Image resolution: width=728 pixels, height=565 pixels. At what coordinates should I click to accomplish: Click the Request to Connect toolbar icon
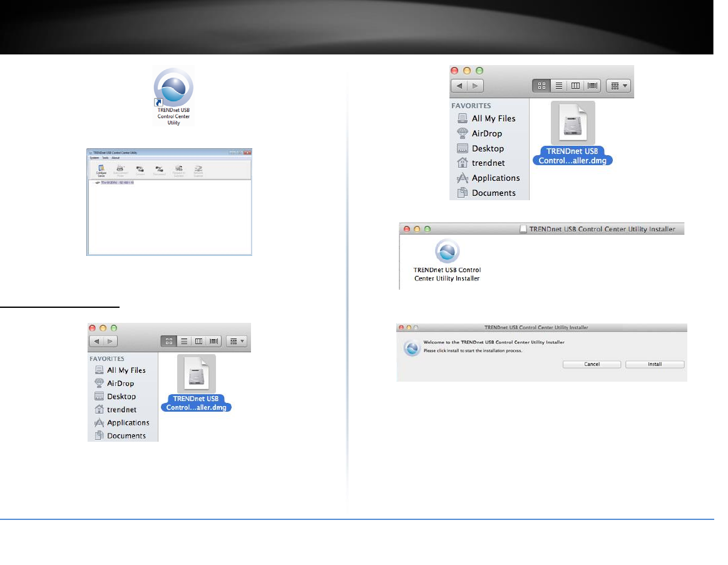tap(179, 171)
